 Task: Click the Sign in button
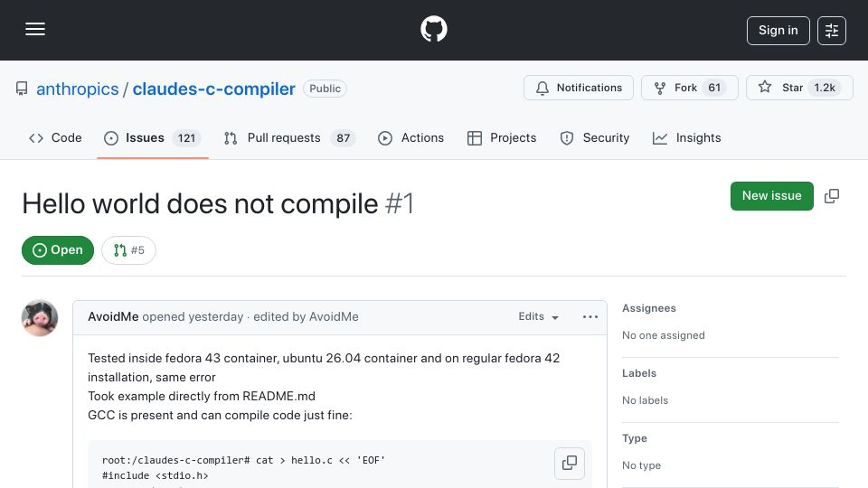778,31
